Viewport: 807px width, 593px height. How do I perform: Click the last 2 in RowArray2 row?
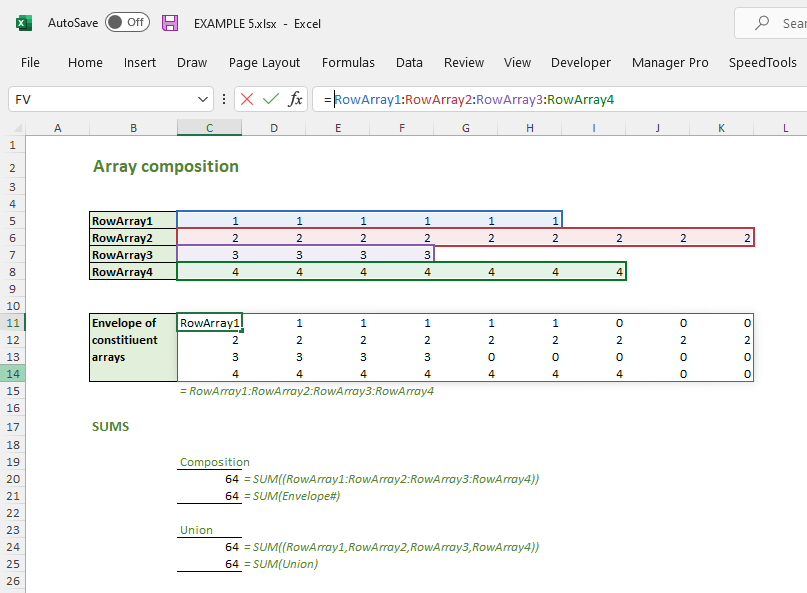pos(747,237)
